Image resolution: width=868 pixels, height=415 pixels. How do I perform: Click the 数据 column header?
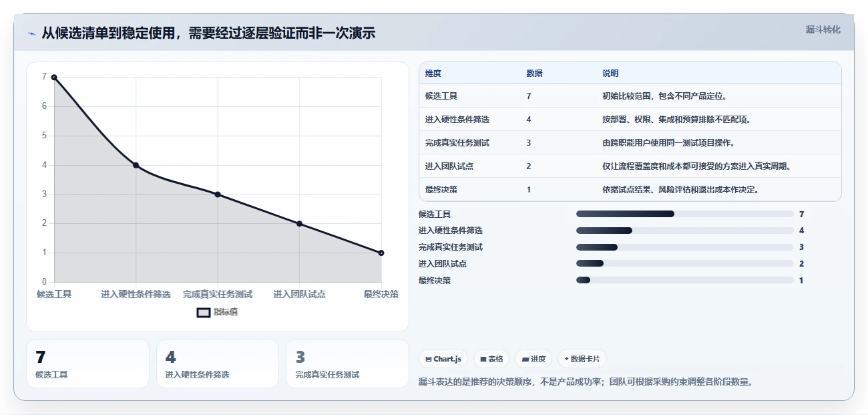[x=534, y=74]
